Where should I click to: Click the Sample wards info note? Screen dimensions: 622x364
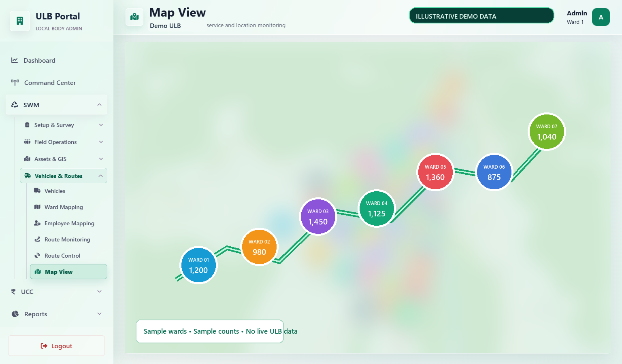point(210,331)
